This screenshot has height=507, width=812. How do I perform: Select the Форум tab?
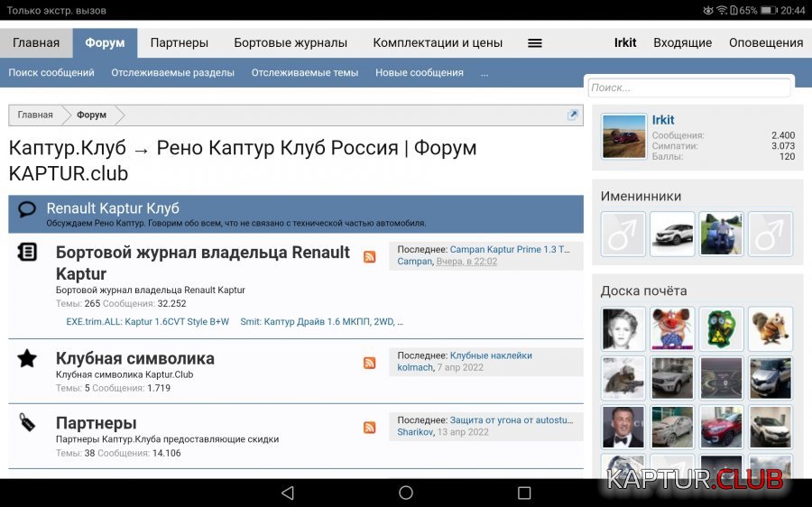[105, 43]
